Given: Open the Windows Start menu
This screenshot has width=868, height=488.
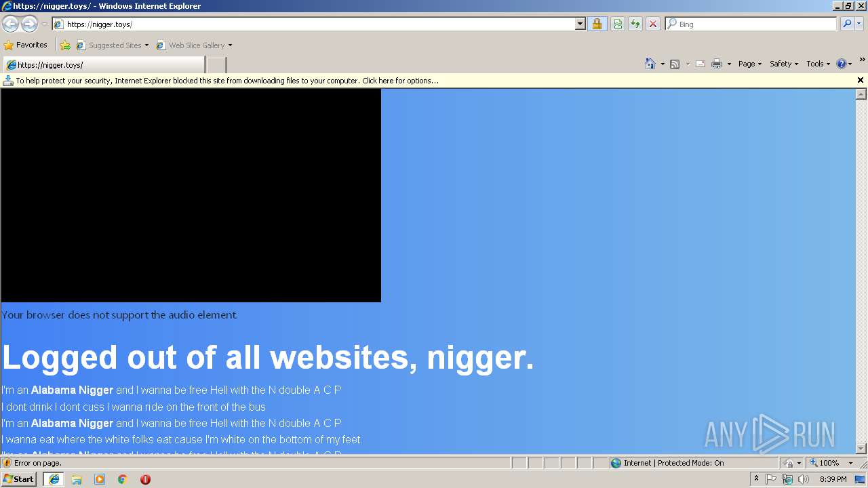Looking at the screenshot, I should click(x=19, y=479).
